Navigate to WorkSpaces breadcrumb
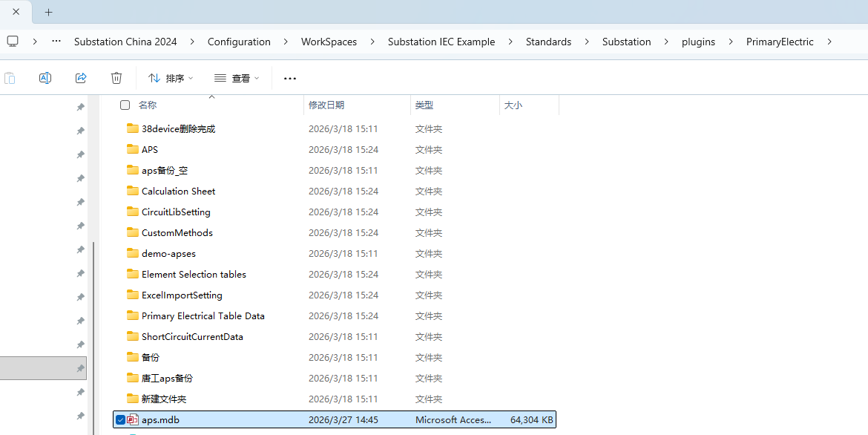Image resolution: width=868 pixels, height=435 pixels. pos(329,42)
